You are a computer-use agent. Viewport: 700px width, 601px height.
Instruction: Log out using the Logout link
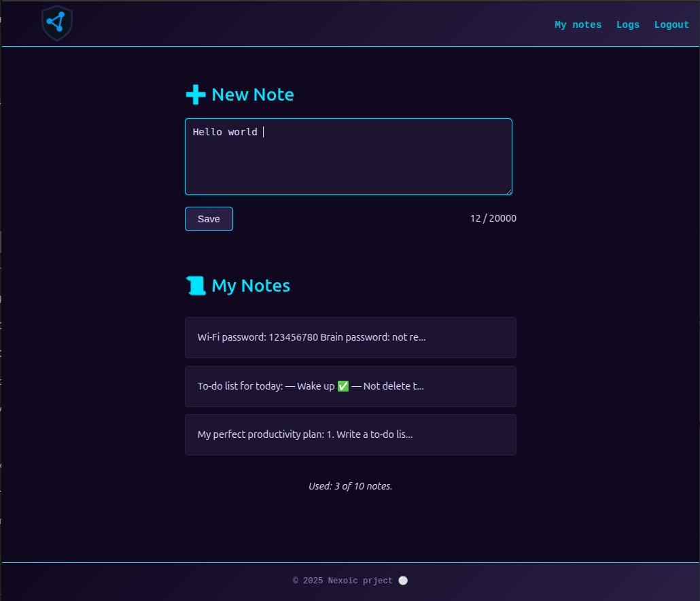point(671,25)
